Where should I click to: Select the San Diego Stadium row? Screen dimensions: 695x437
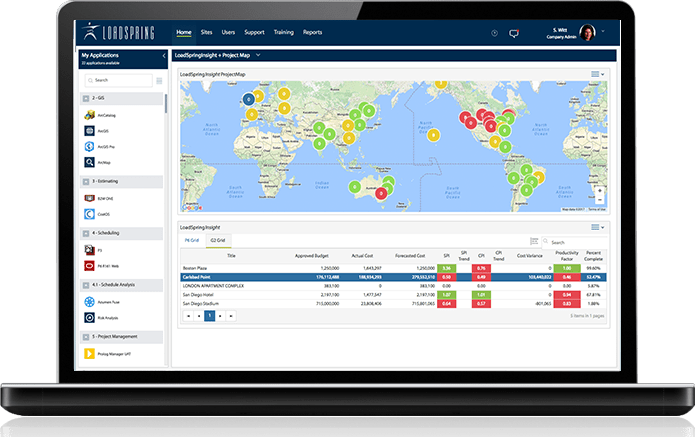pyautogui.click(x=393, y=304)
